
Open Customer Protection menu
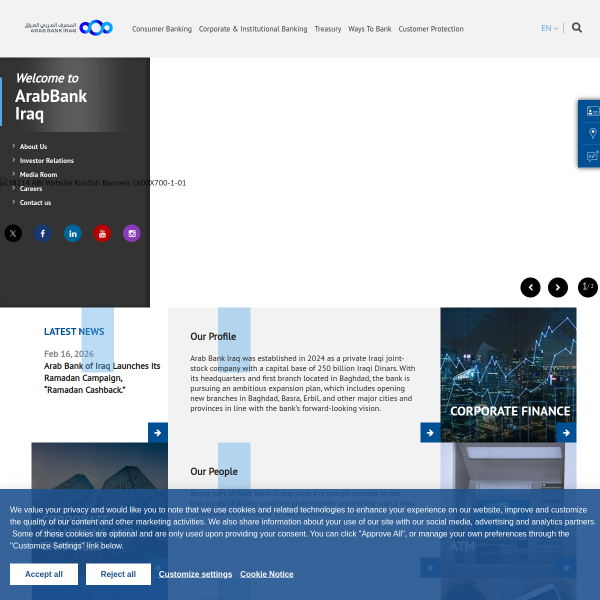point(431,29)
